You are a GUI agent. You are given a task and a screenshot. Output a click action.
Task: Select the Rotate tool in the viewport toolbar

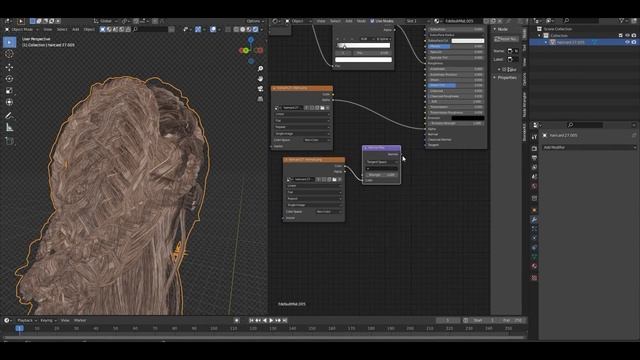click(9, 78)
